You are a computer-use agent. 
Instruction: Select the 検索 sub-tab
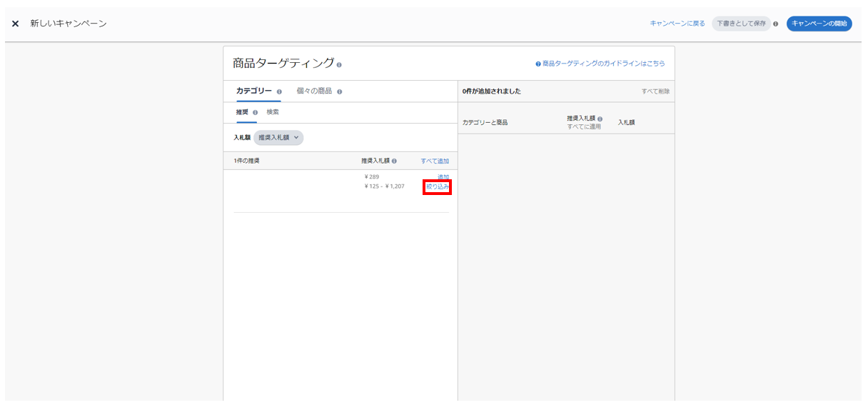(273, 112)
